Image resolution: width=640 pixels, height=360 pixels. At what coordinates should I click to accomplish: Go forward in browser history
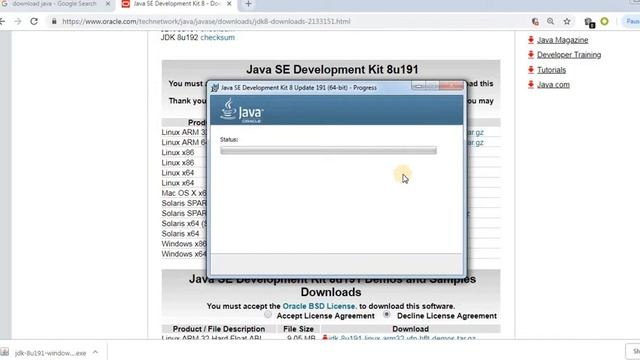pos(18,21)
